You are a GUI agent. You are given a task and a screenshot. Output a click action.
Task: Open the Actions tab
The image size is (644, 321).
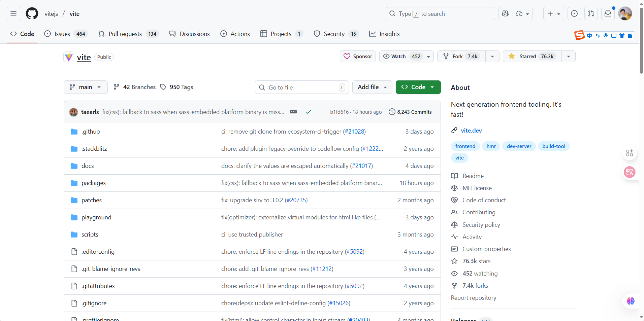235,34
